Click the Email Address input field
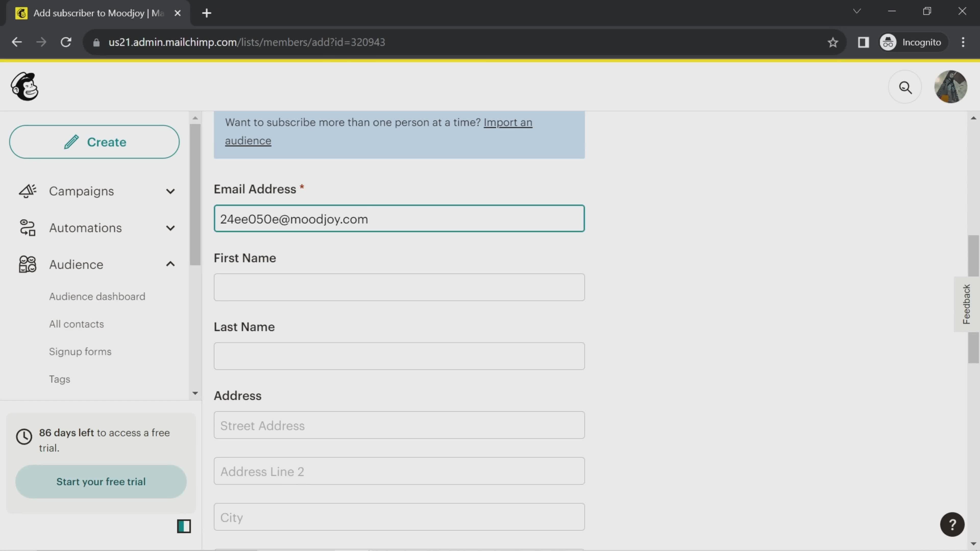The height and width of the screenshot is (551, 980). (399, 219)
